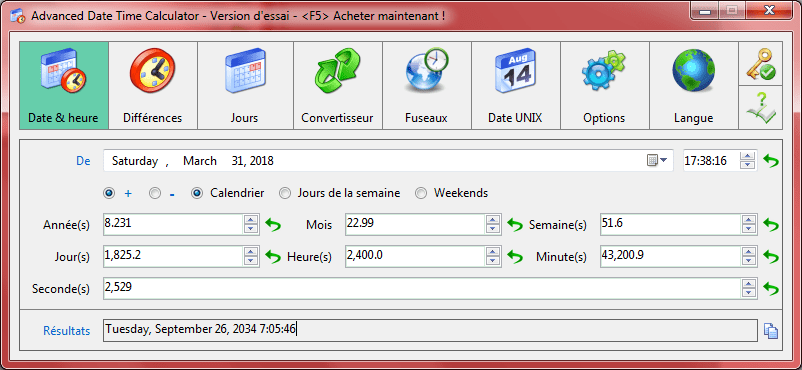The width and height of the screenshot is (802, 370).
Task: Reset Seconde(s) with its green arrow
Action: click(x=771, y=289)
